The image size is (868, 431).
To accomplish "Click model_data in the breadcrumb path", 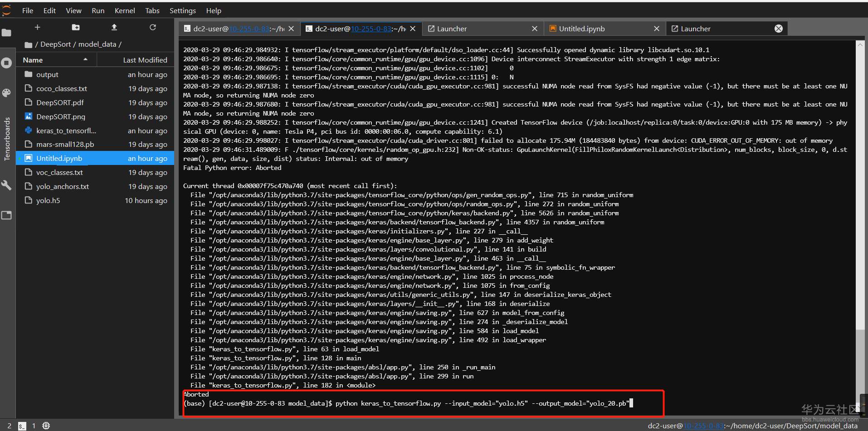I will click(x=97, y=44).
